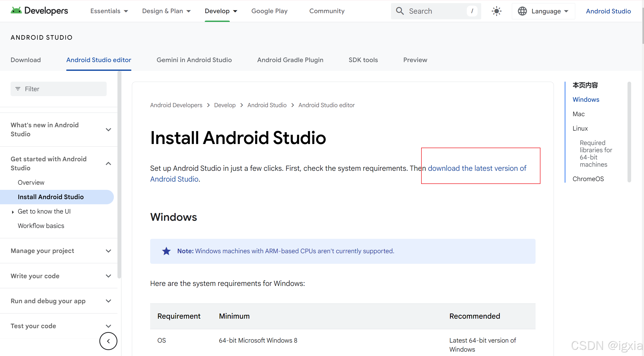Open Community in top navigation
This screenshot has height=356, width=644.
(x=327, y=11)
